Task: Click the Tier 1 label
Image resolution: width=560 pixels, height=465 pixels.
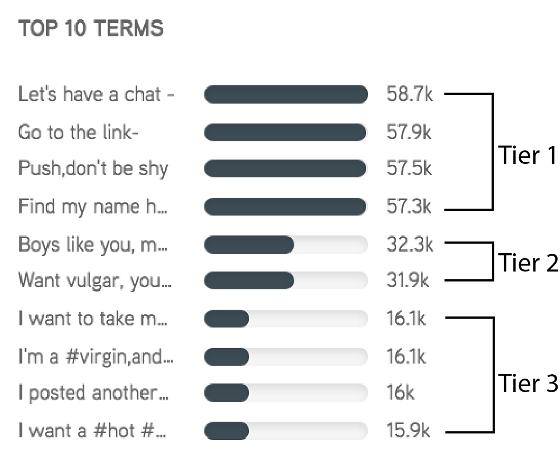Action: pos(528,155)
